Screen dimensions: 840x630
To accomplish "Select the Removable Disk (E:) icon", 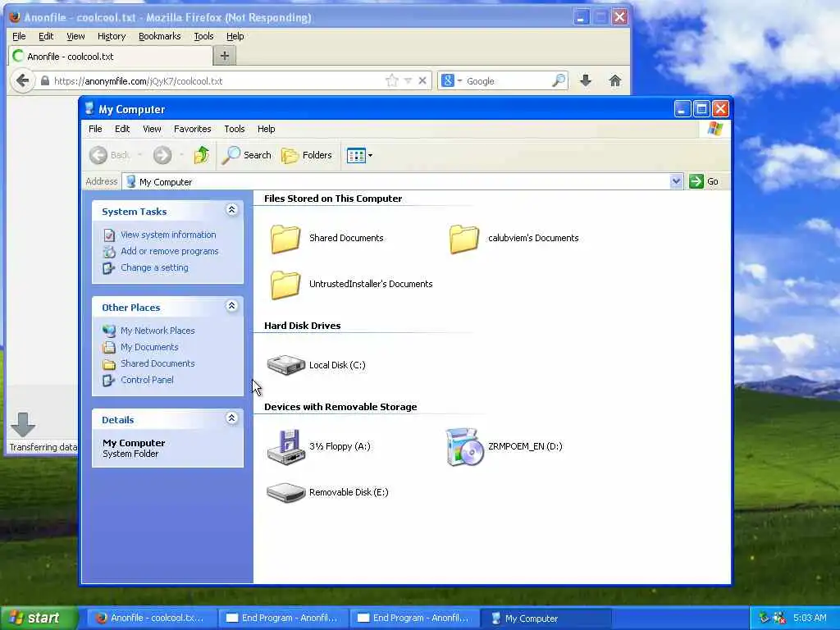I will point(285,492).
